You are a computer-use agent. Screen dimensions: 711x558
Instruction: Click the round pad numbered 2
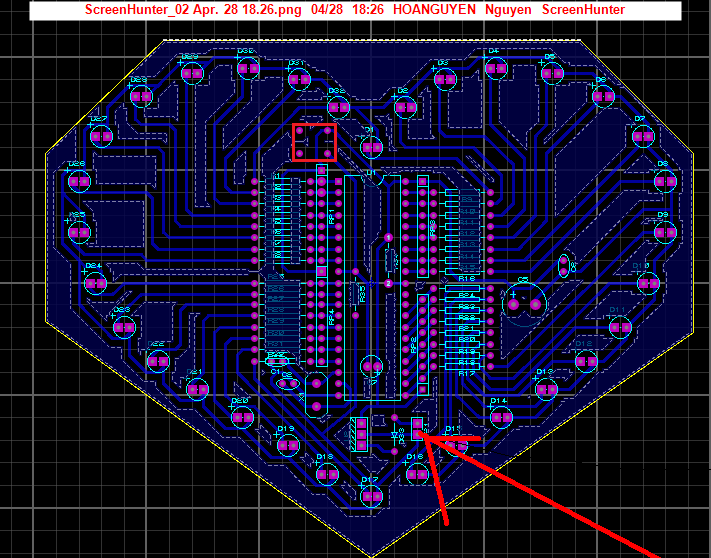click(x=388, y=284)
